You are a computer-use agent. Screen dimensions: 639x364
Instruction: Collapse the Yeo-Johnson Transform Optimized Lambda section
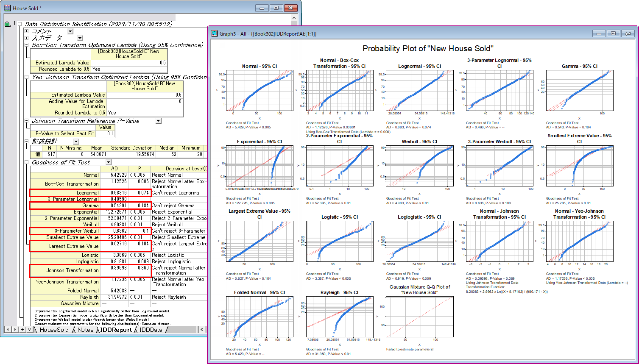(27, 77)
